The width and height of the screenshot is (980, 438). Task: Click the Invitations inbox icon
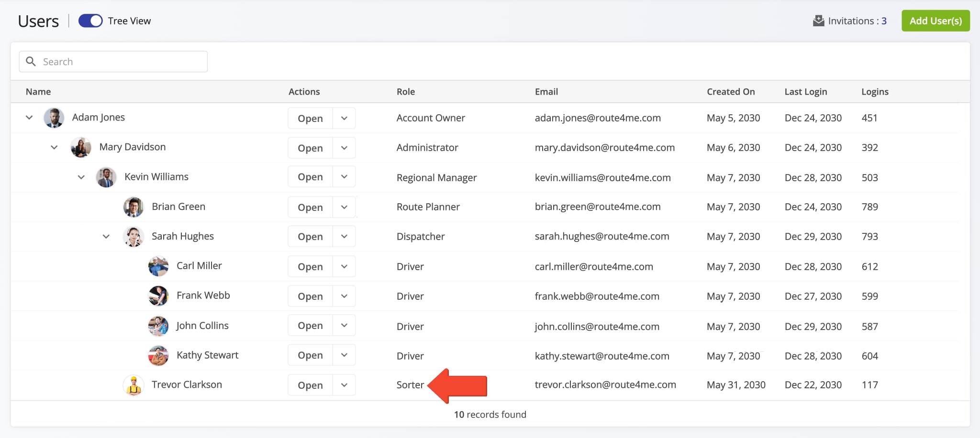pyautogui.click(x=819, y=21)
